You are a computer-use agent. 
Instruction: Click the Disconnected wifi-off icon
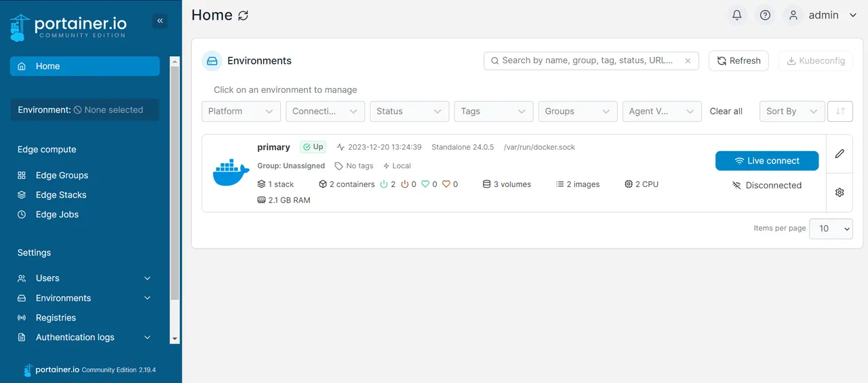pyautogui.click(x=736, y=186)
